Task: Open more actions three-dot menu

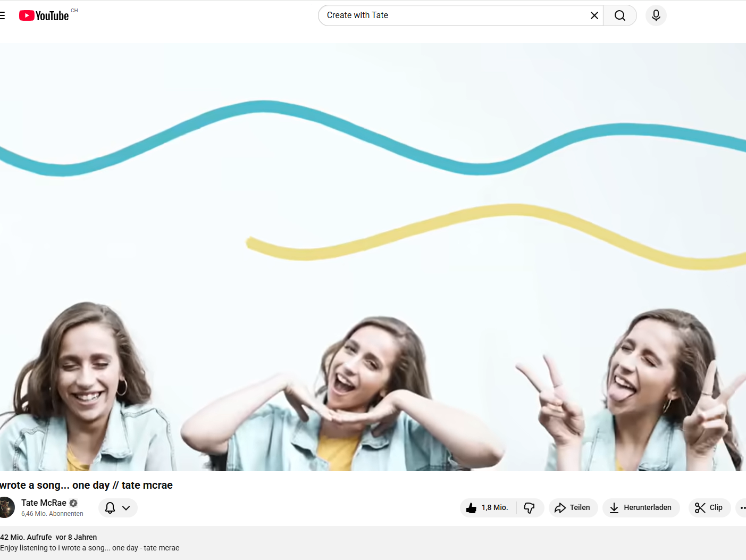Action: click(x=742, y=508)
